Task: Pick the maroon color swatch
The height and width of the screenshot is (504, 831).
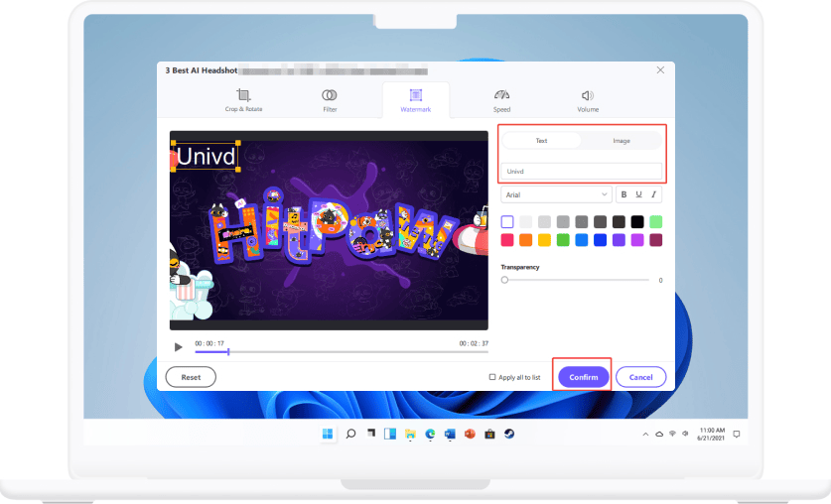Action: (x=655, y=240)
